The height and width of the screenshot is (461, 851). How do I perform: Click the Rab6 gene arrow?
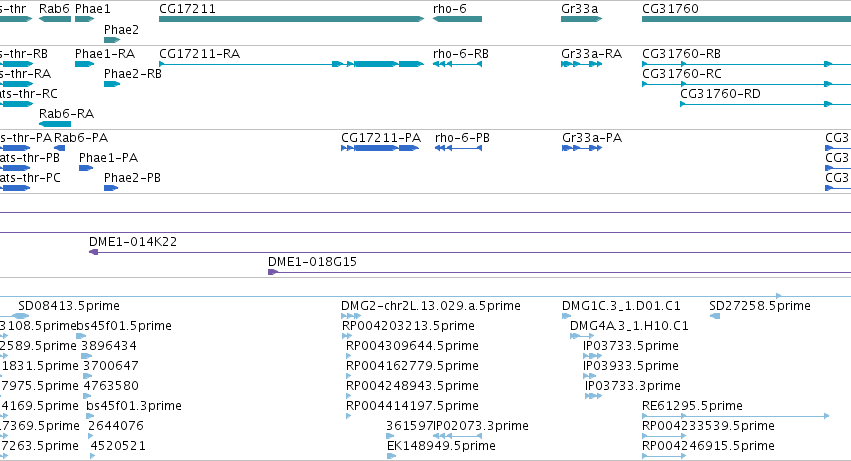[x=55, y=19]
